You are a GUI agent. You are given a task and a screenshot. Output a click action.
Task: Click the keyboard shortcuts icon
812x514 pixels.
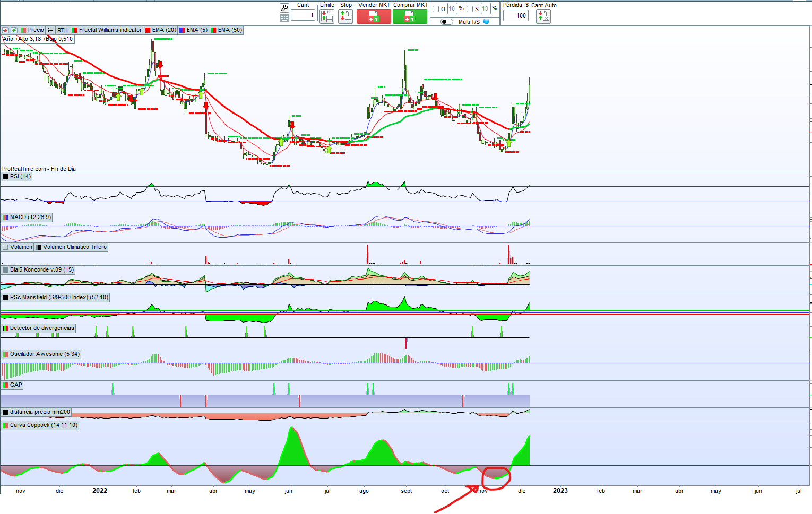[x=284, y=18]
